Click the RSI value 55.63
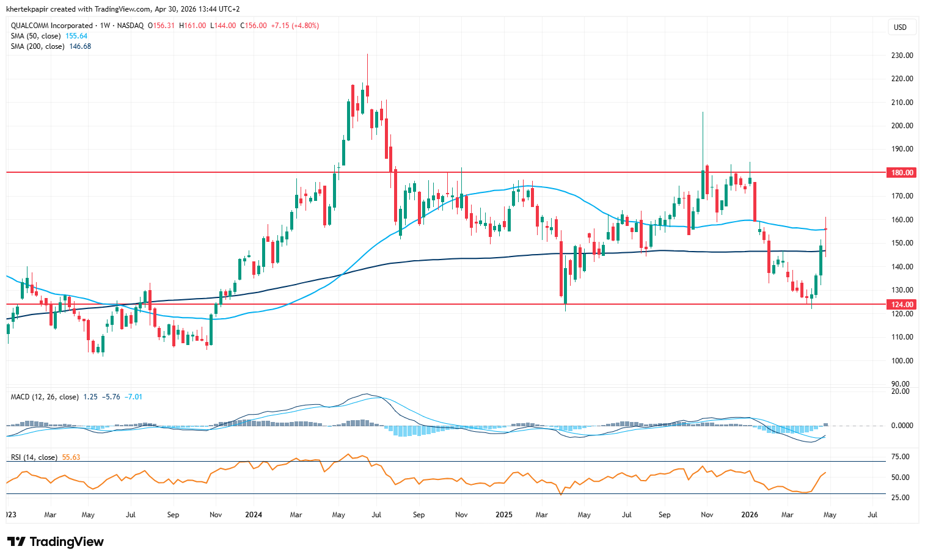Screen dimensions: 925x560 [71, 457]
